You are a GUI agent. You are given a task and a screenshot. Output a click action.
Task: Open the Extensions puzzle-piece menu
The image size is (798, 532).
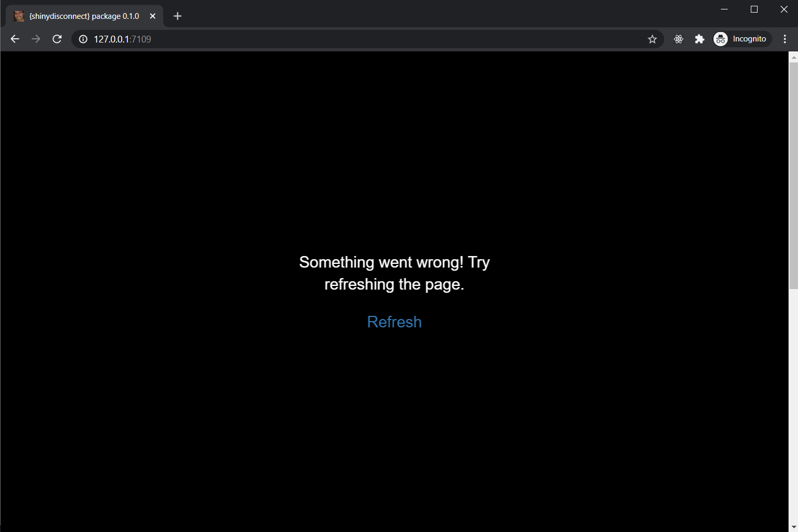point(699,39)
